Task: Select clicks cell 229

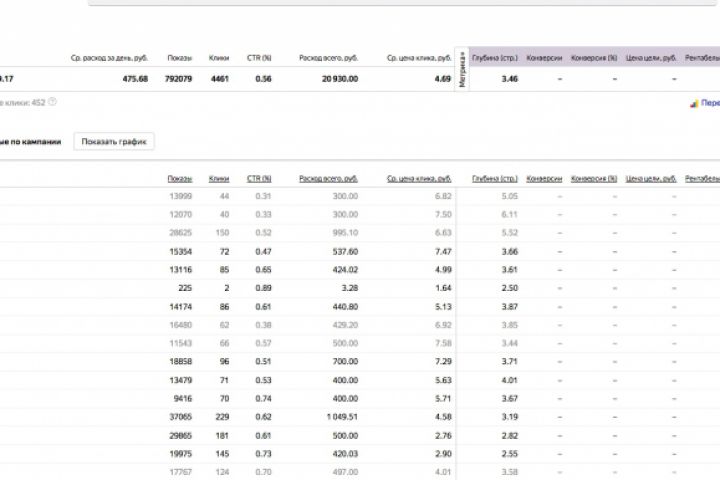Action: (222, 417)
